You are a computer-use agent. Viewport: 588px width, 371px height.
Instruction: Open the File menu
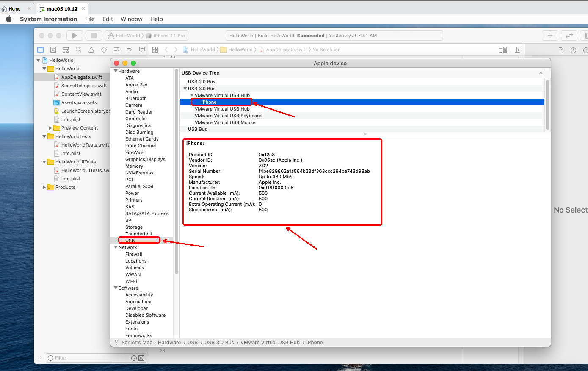click(x=90, y=19)
